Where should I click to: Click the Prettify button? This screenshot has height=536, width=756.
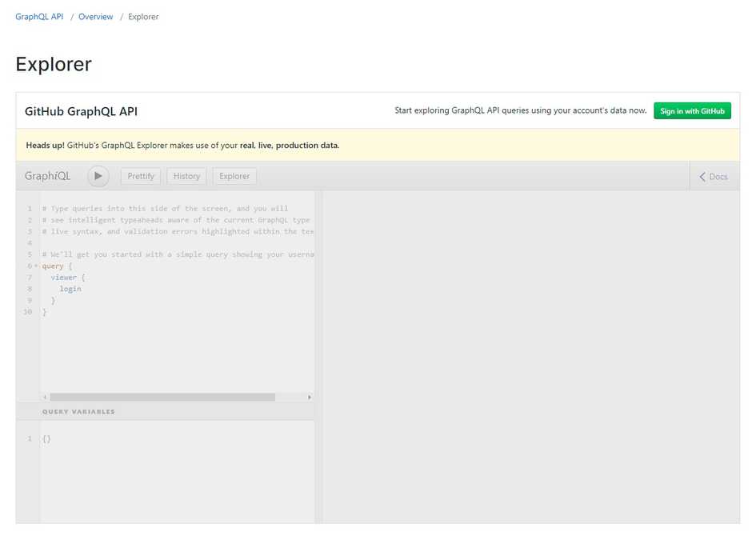[140, 176]
